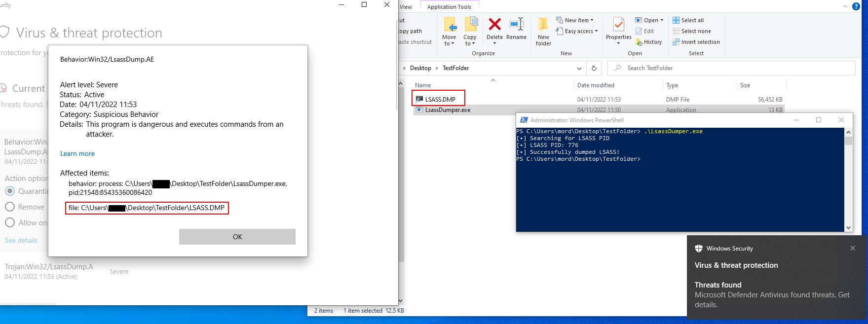Sort files by Date modified column
Screen dimensions: 868x324
[596, 85]
